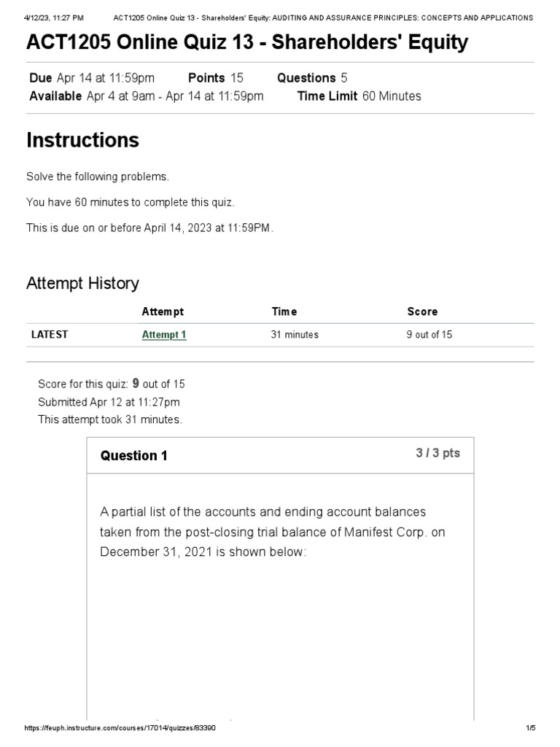Click the page number 1/5 indicator
Viewport: 560px width, 747px height.
point(530,728)
